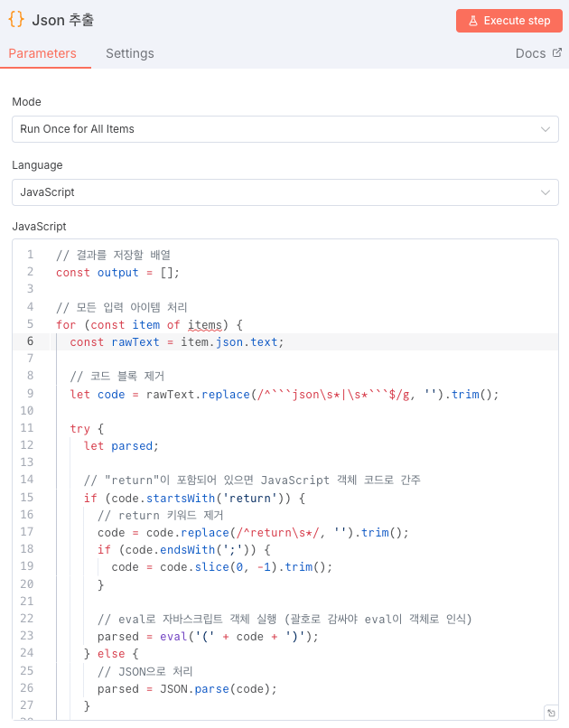Click inside the JavaScript code editor
Screen dimensions: 569x728
click(x=271, y=452)
